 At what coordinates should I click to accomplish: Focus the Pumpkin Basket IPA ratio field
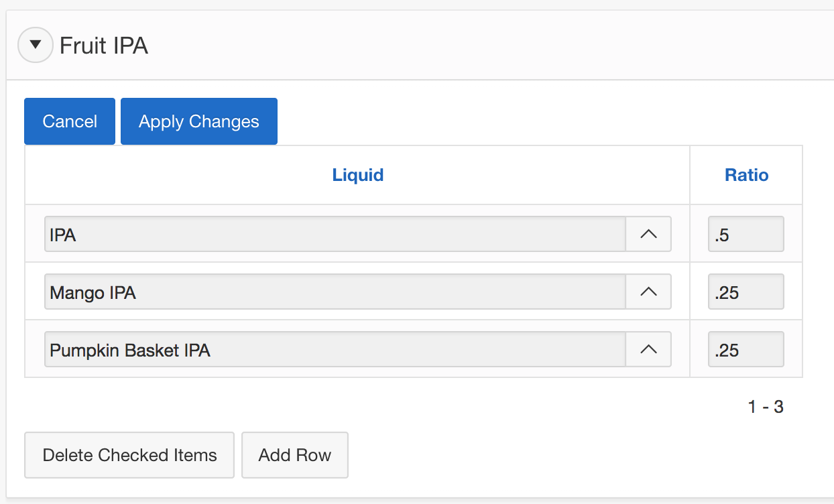746,349
